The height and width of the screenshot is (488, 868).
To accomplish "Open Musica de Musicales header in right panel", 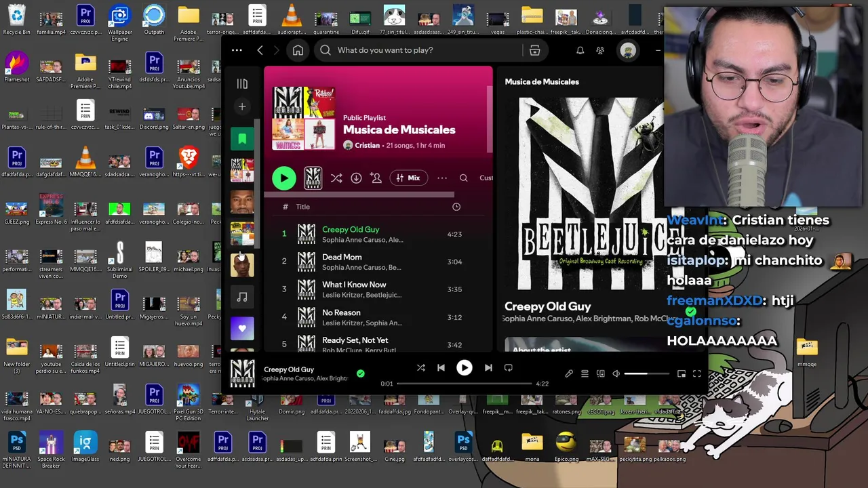I will click(542, 81).
